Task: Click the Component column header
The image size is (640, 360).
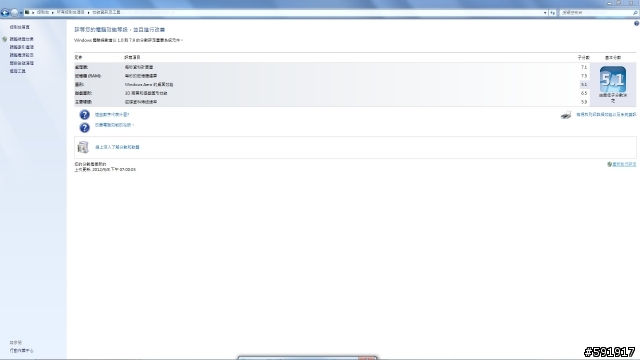Action: click(78, 58)
